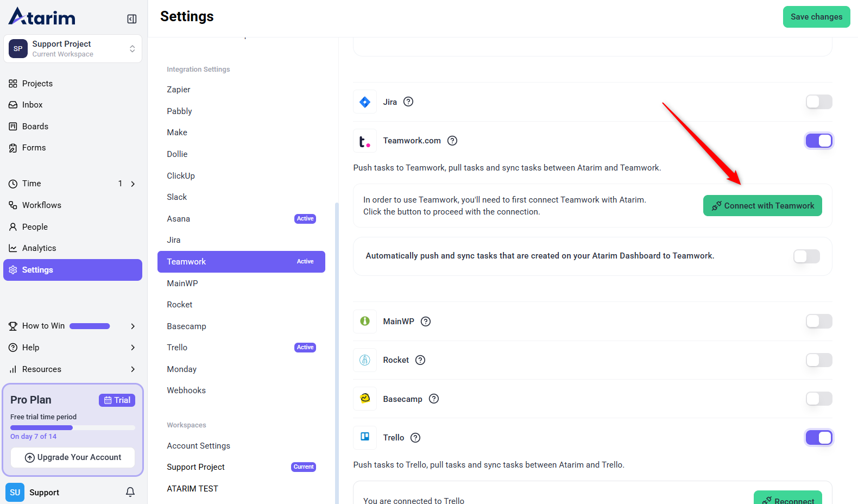Collapse the sidebar using the panel icon

pos(131,19)
